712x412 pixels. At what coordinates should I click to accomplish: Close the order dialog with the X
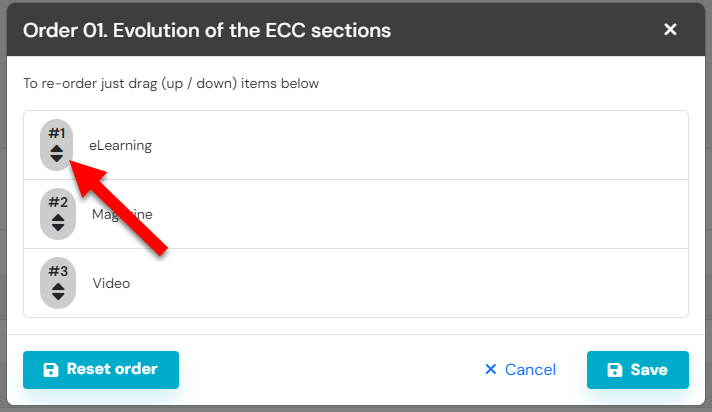pyautogui.click(x=670, y=30)
